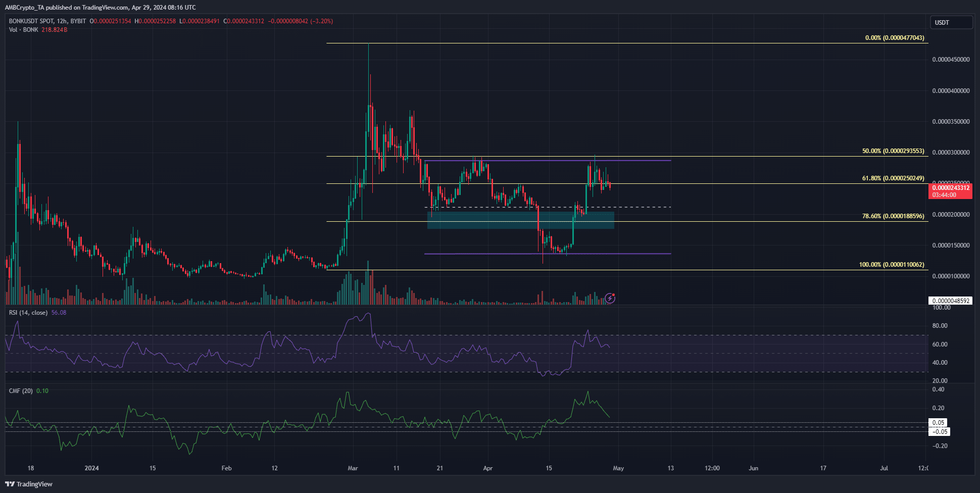Click the CMF -0.05 level label
Image resolution: width=980 pixels, height=493 pixels.
tap(939, 432)
